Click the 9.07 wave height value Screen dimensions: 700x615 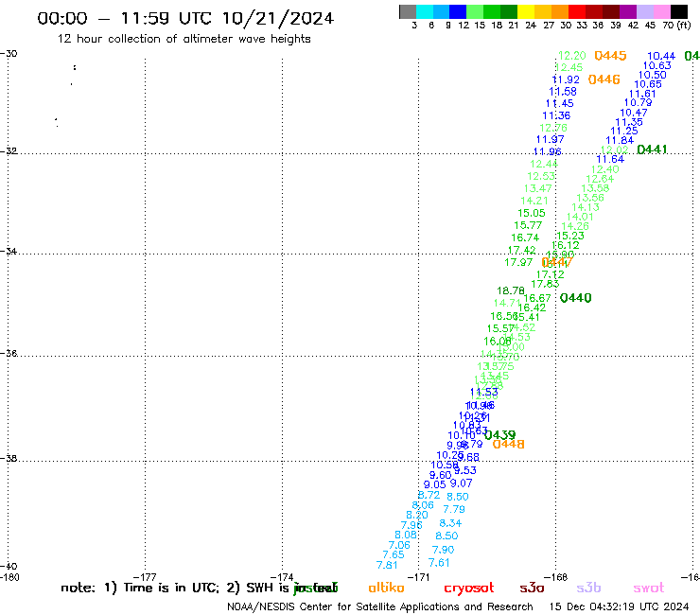point(461,483)
